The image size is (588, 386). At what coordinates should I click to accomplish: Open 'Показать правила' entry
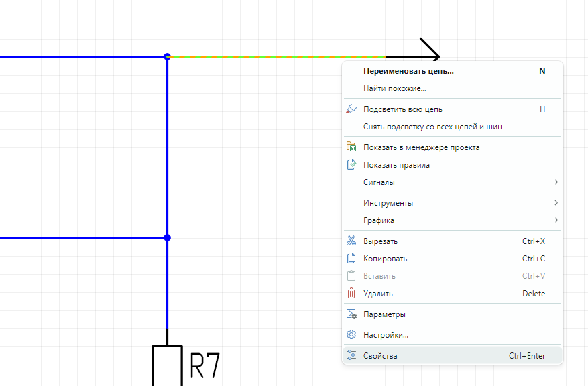click(453, 165)
